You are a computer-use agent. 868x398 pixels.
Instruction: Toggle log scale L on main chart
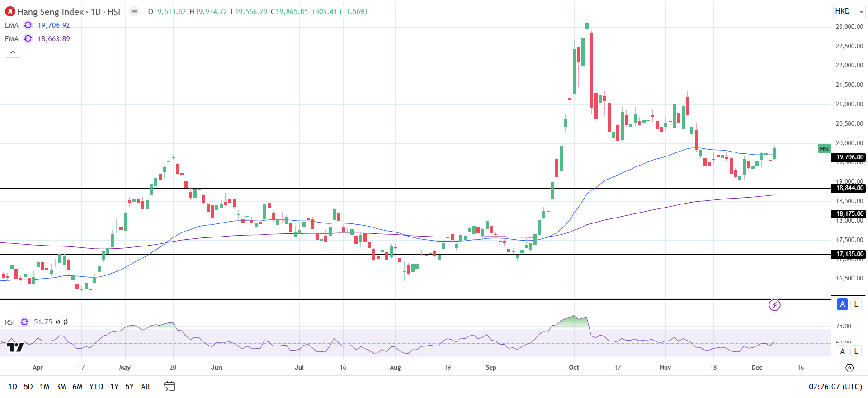856,304
